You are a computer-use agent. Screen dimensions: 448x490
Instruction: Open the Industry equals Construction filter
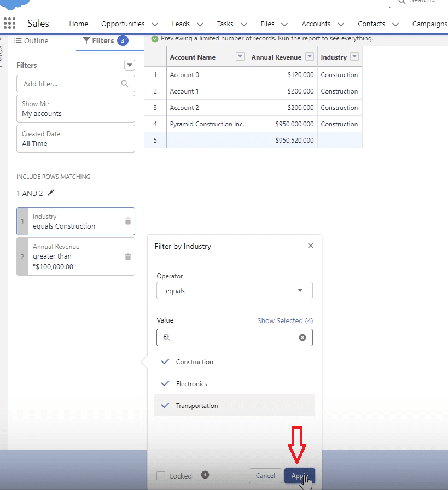75,221
